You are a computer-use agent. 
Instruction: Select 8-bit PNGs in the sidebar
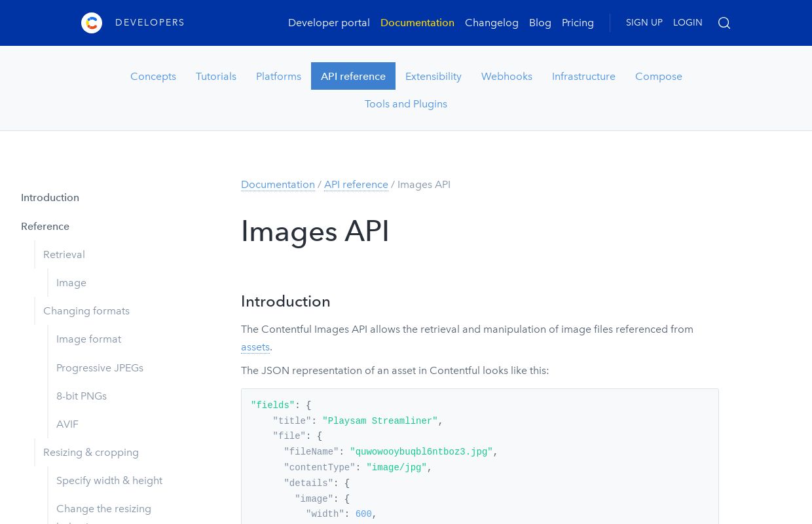pos(81,396)
